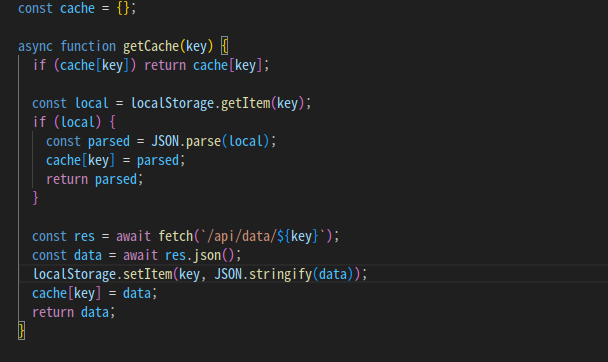This screenshot has height=362, width=608.
Task: Click the 'cache[key] = data;' line
Action: click(x=95, y=293)
